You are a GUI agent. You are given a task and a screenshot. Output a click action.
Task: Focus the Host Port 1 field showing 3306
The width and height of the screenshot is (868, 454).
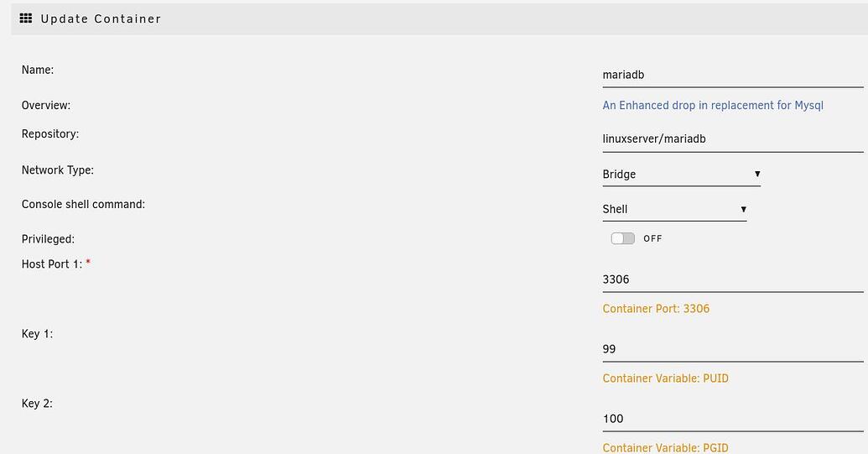click(733, 279)
